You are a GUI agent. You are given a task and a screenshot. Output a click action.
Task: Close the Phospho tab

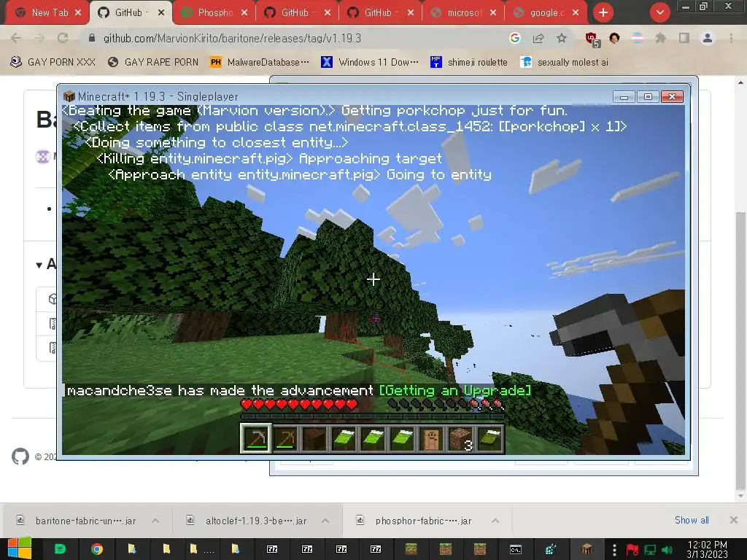(x=244, y=13)
